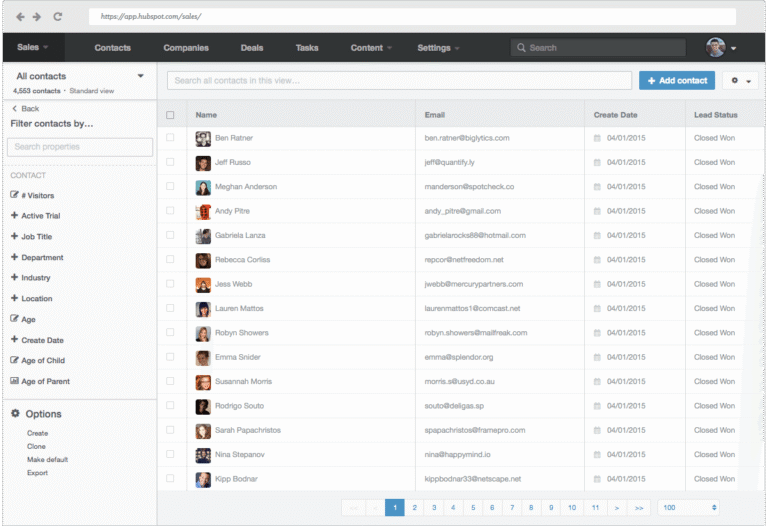This screenshot has height=526, width=768.
Task: Click the plus icon beside Department
Action: pyautogui.click(x=15, y=257)
